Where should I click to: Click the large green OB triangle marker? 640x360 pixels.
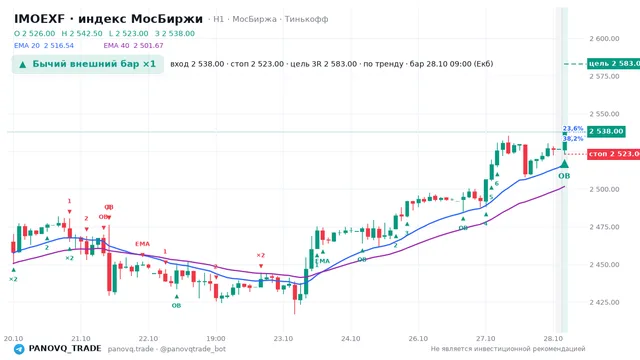click(x=564, y=164)
